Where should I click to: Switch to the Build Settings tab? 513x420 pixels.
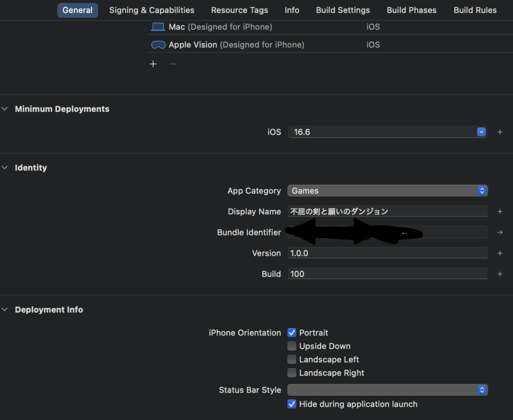click(x=343, y=10)
